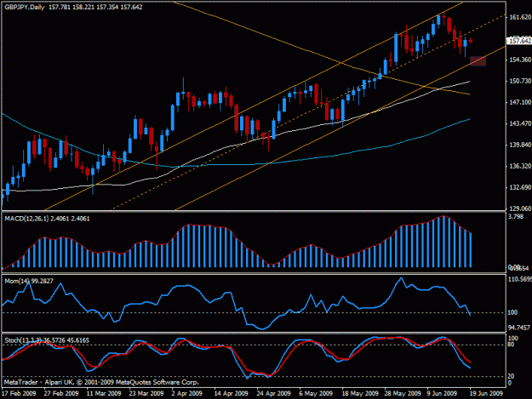
Task: Click the MACD scale value 3.798
Action: (516, 217)
